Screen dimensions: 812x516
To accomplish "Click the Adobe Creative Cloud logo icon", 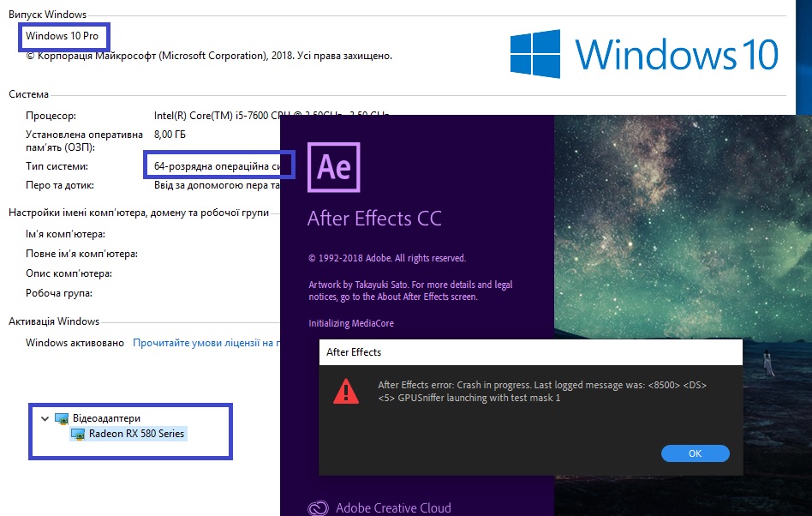I will pos(318,508).
